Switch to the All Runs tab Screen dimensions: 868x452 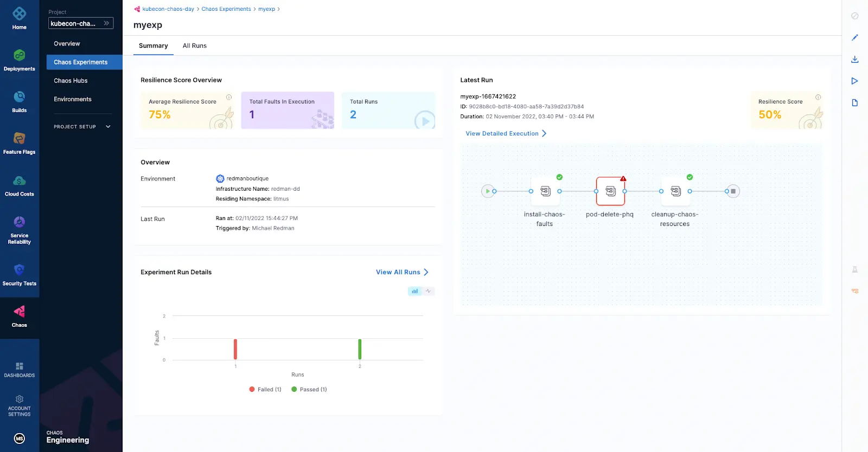click(x=195, y=46)
